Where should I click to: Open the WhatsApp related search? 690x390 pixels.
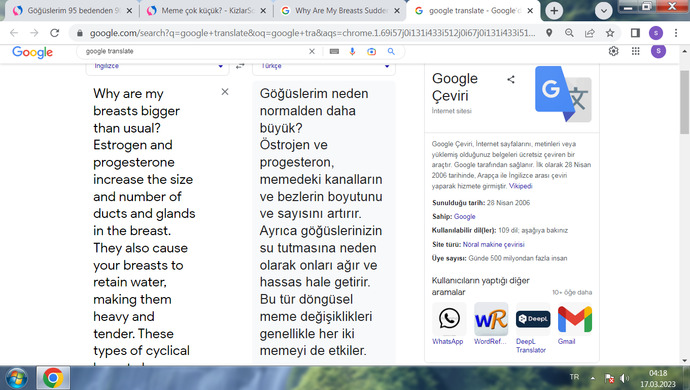448,324
